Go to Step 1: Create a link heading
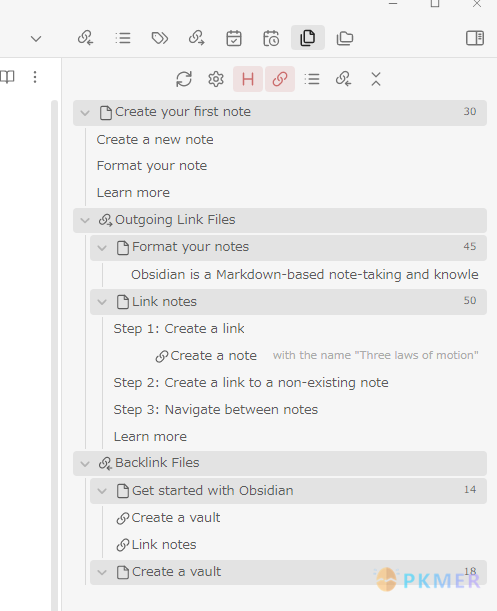497x611 pixels. (x=179, y=328)
